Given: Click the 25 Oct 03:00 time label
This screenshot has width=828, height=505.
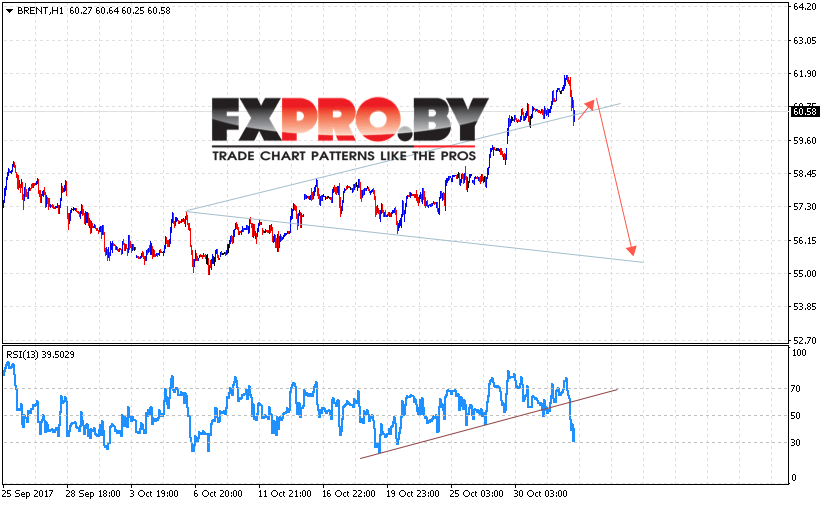Looking at the screenshot, I should [x=476, y=494].
